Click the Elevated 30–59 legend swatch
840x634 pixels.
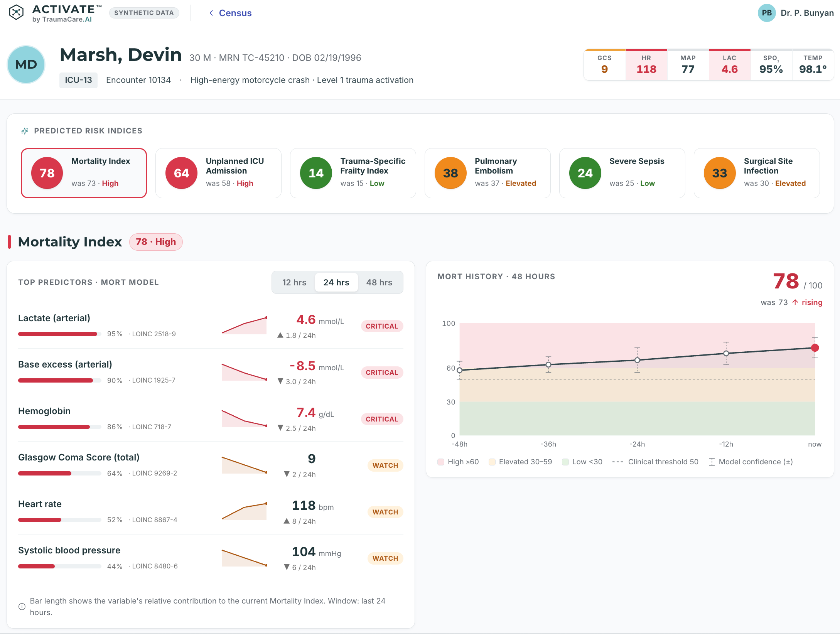492,462
